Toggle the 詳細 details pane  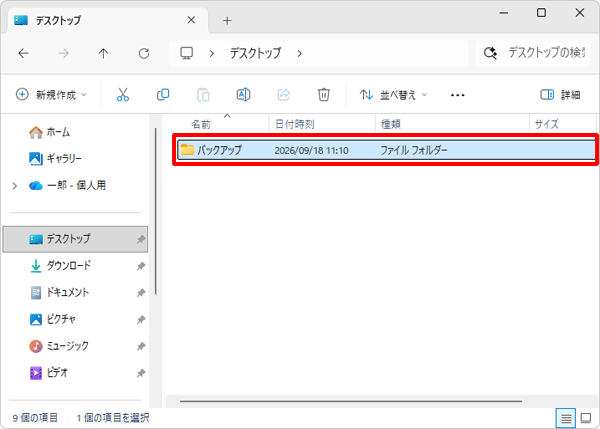point(560,95)
